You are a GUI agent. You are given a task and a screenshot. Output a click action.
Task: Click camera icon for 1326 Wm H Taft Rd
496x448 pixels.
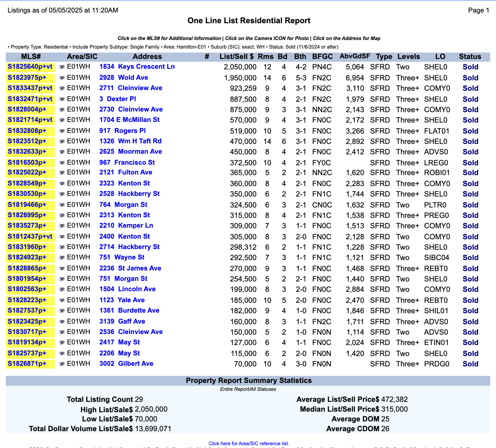(x=62, y=141)
